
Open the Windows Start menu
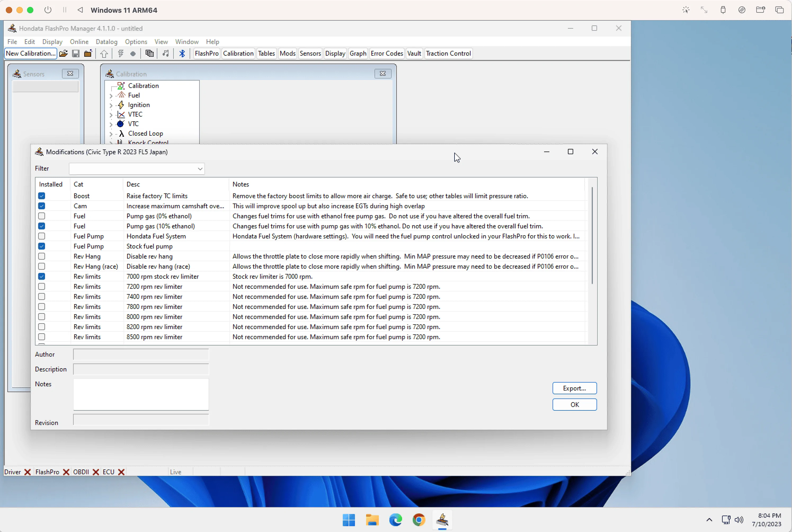pos(349,520)
